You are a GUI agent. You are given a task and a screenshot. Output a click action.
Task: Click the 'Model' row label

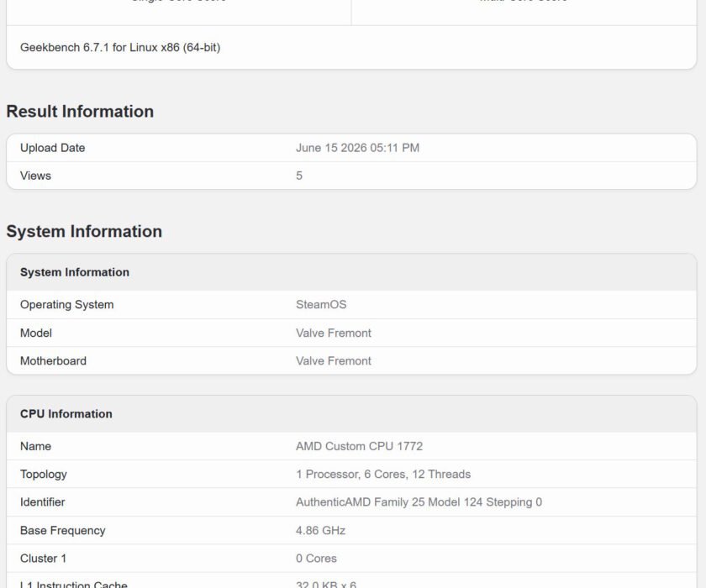click(x=36, y=333)
